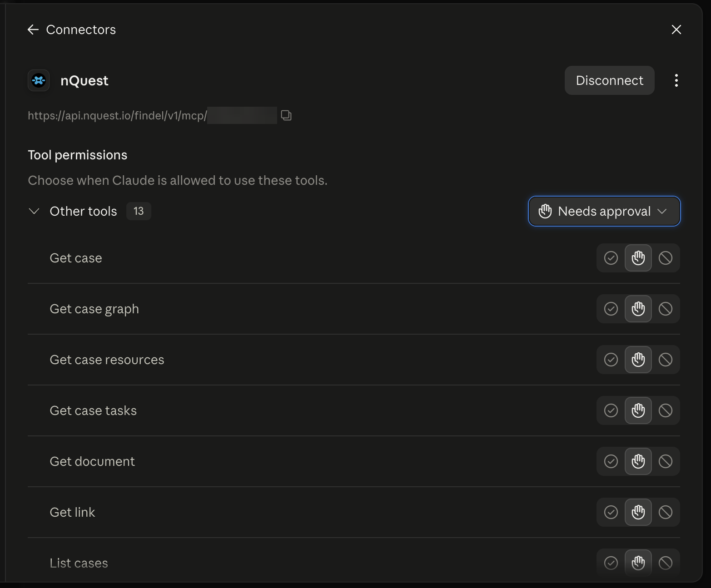Screen dimensions: 711x588
Task: Click the Other tools section label
Action: tap(84, 211)
